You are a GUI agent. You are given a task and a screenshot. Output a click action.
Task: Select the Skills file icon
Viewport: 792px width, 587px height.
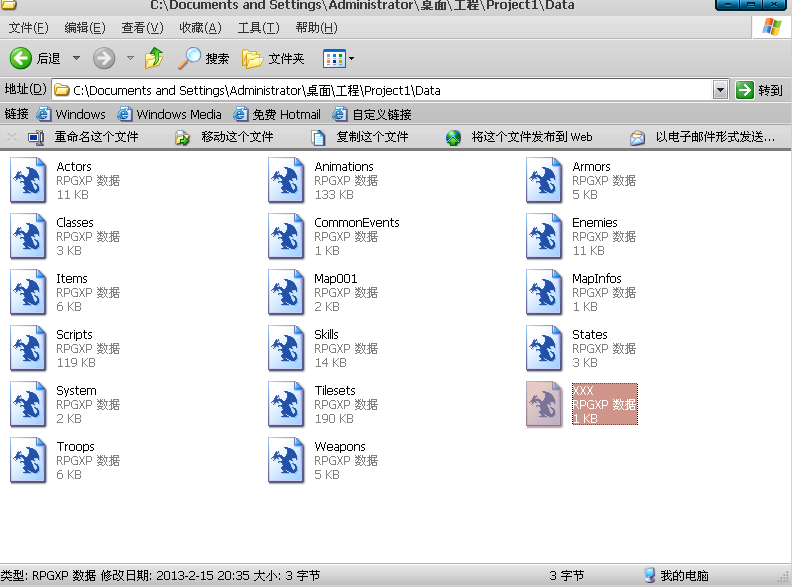click(x=286, y=348)
